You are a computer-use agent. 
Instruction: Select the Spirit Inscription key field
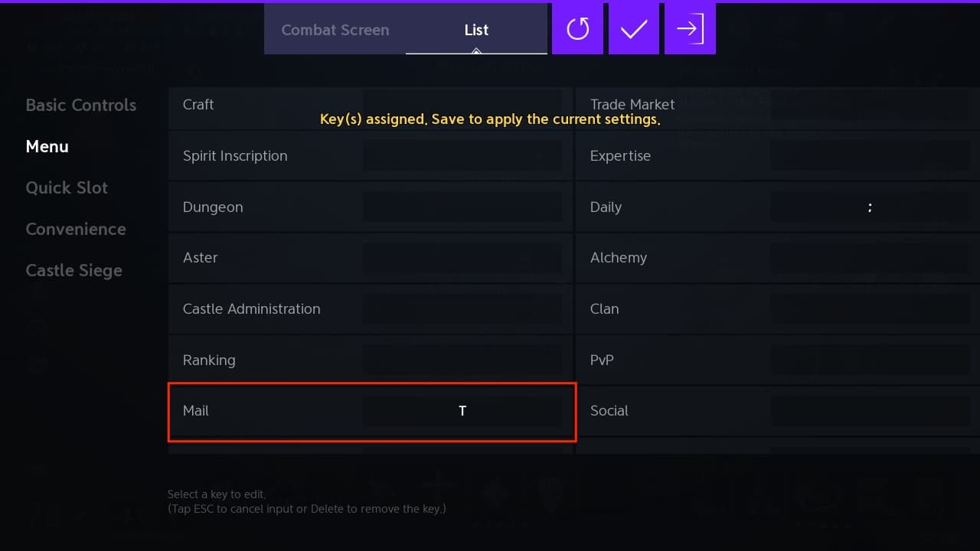(462, 155)
